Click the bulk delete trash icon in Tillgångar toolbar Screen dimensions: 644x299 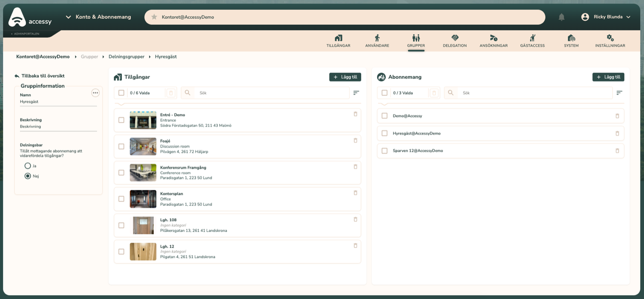171,93
